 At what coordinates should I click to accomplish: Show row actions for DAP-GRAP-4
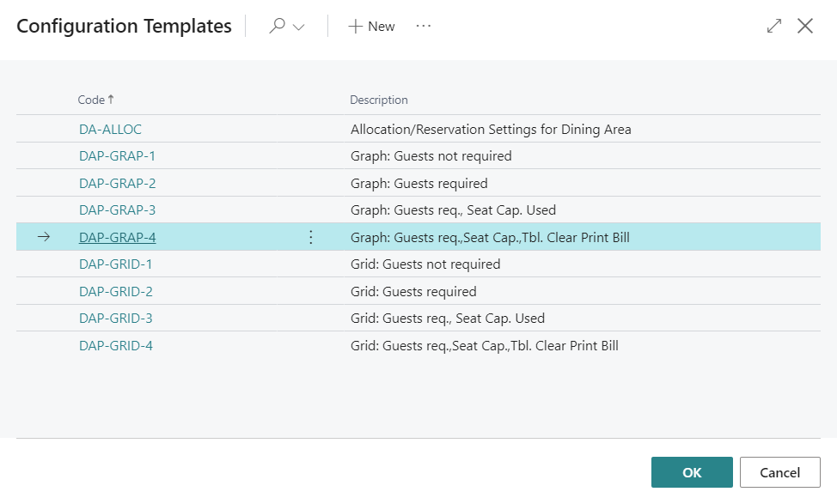311,237
